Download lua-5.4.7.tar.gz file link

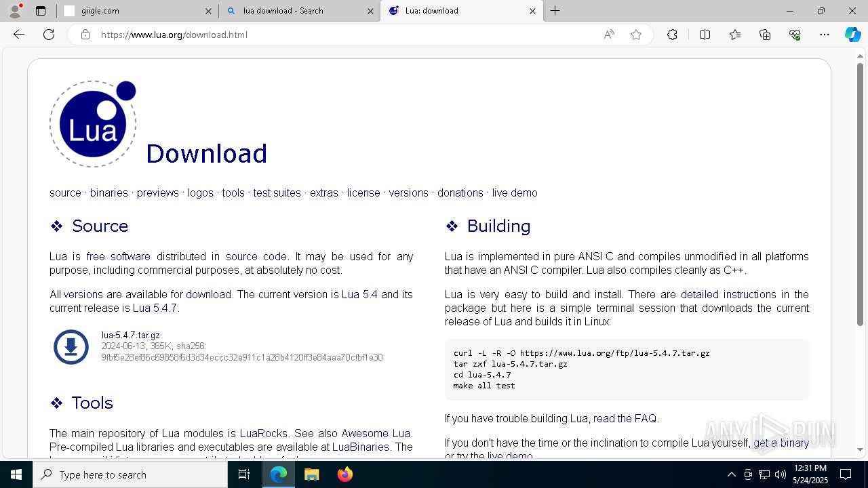point(131,335)
